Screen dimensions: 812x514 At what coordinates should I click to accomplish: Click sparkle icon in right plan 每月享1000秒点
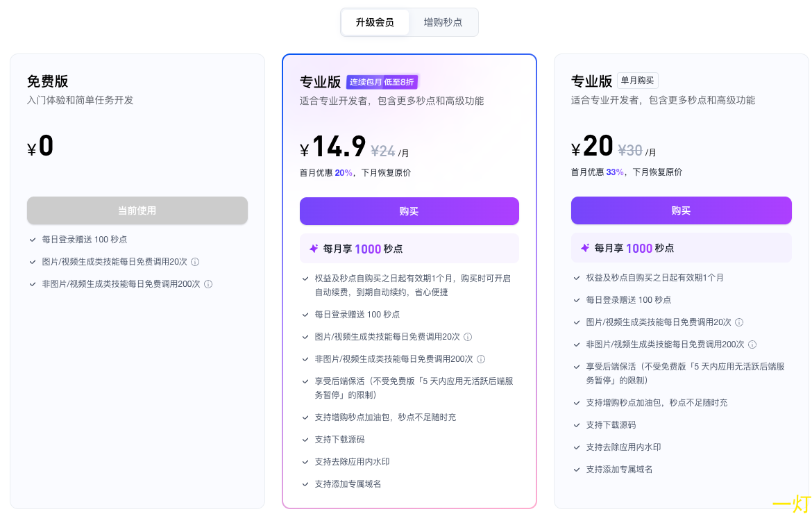tap(584, 248)
